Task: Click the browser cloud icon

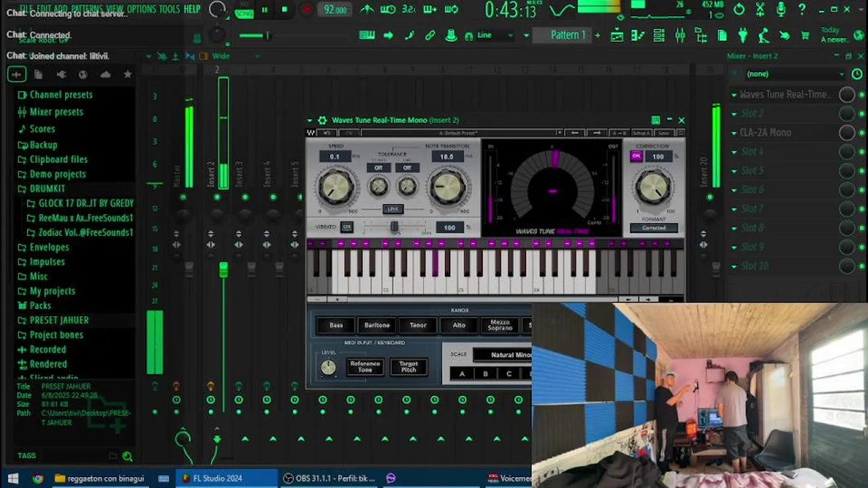Action: click(x=105, y=75)
